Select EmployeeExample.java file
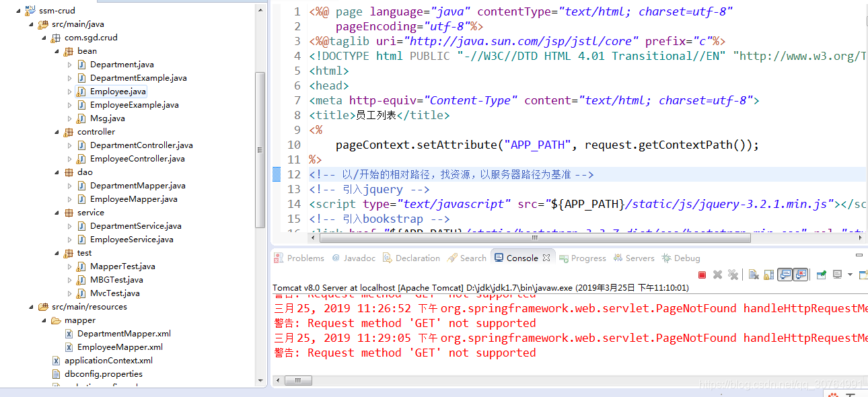The height and width of the screenshot is (397, 868). [135, 105]
